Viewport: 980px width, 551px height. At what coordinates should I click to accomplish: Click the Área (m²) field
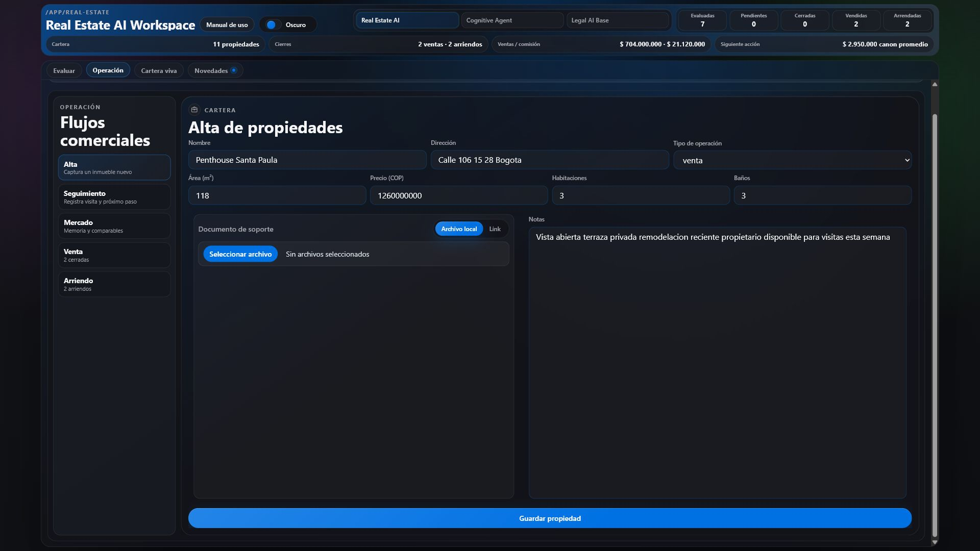[x=277, y=195]
